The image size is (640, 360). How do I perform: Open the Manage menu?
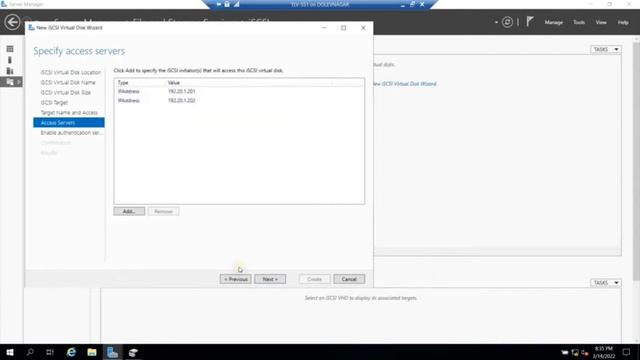tap(553, 22)
